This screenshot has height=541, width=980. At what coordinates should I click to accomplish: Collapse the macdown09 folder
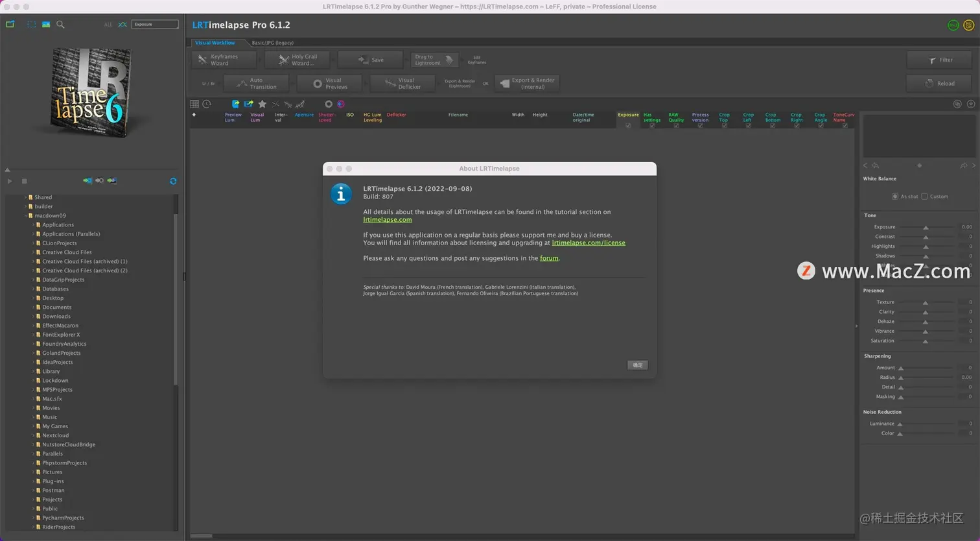click(25, 215)
